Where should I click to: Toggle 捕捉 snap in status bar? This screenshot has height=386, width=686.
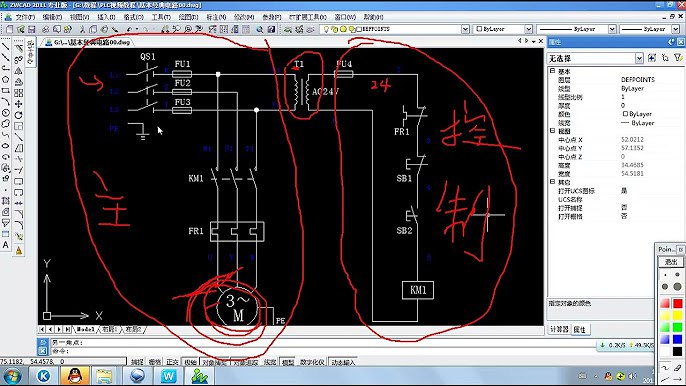[x=137, y=362]
